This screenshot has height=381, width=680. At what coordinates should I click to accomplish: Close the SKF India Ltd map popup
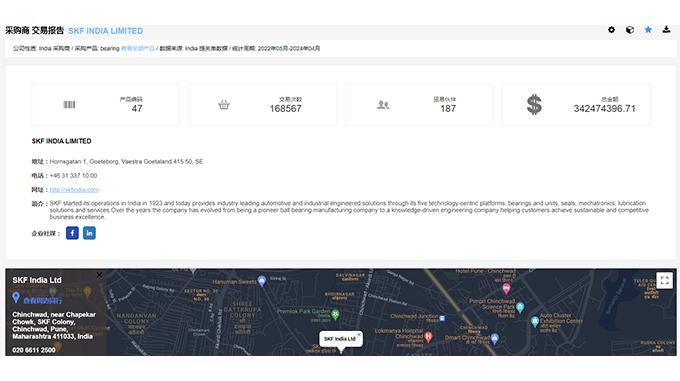click(359, 335)
